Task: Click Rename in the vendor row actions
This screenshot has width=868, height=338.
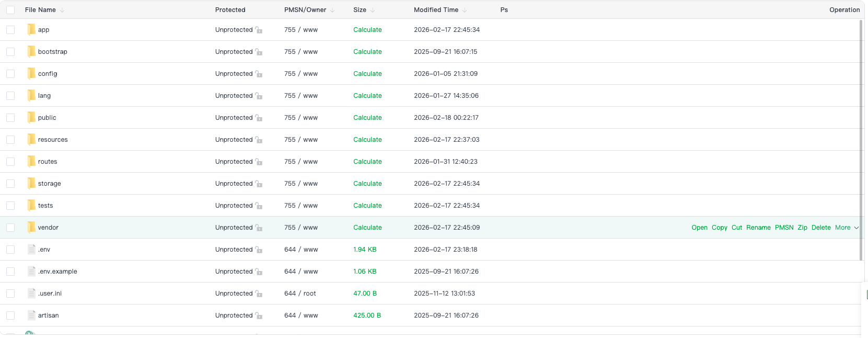Action: 758,228
